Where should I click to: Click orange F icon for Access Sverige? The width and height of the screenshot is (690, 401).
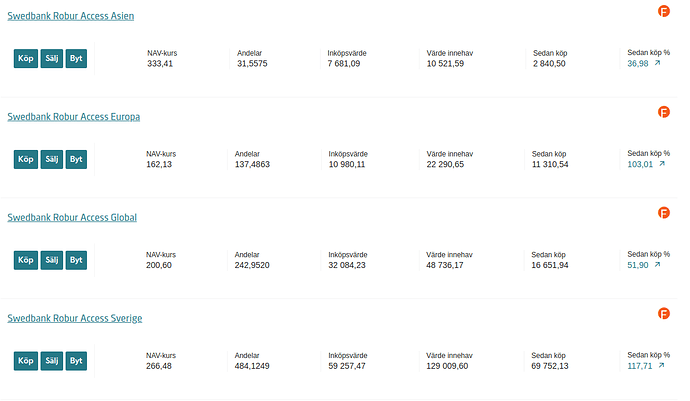tap(663, 314)
